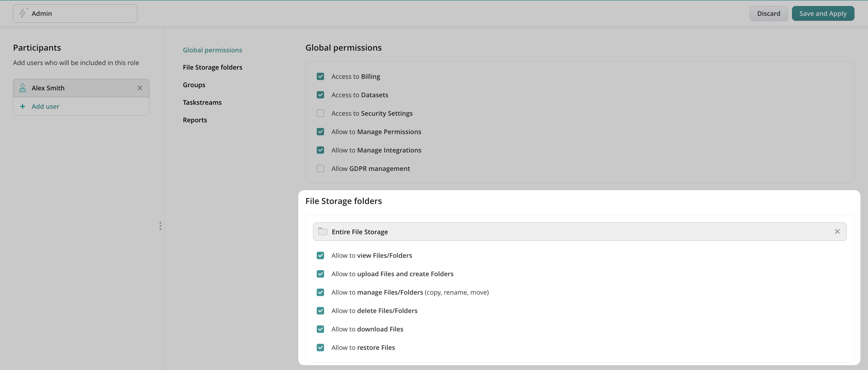The height and width of the screenshot is (370, 868).
Task: Go to File Storage folders section
Action: pyautogui.click(x=212, y=67)
